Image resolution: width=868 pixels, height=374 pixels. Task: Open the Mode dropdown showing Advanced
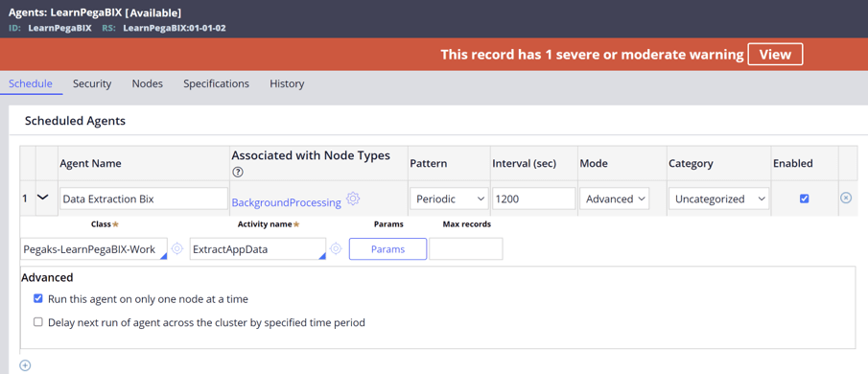(615, 199)
